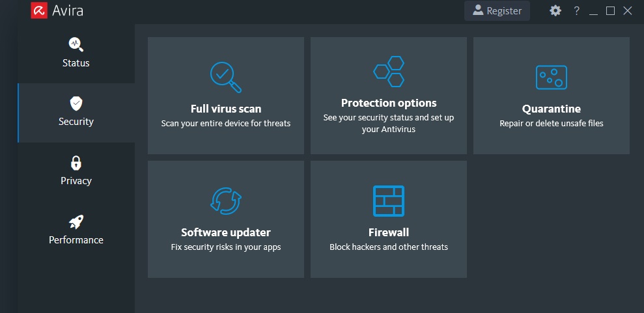Click the user silhouette icon in Register
This screenshot has width=644, height=313.
[x=478, y=10]
